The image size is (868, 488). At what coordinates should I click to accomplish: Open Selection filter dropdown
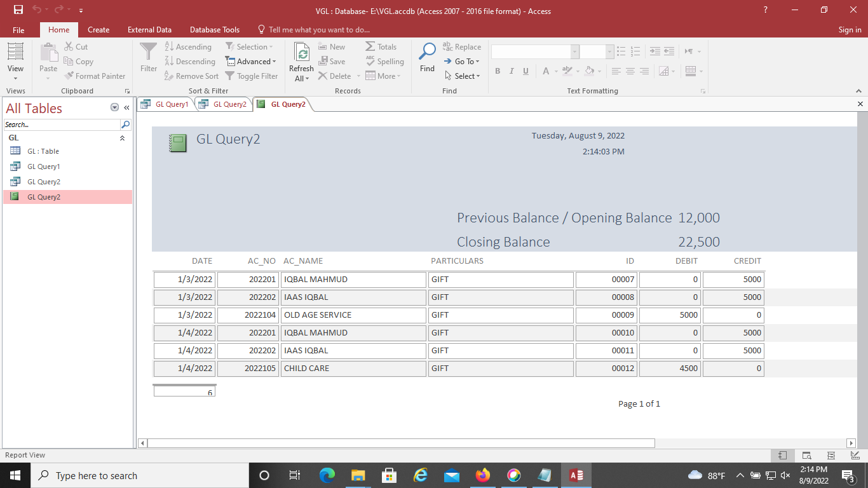tap(249, 47)
